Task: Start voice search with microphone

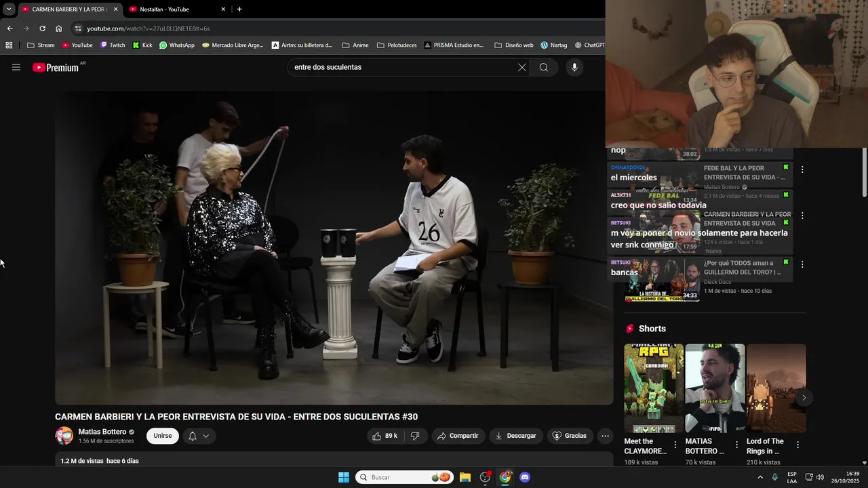Action: (574, 67)
